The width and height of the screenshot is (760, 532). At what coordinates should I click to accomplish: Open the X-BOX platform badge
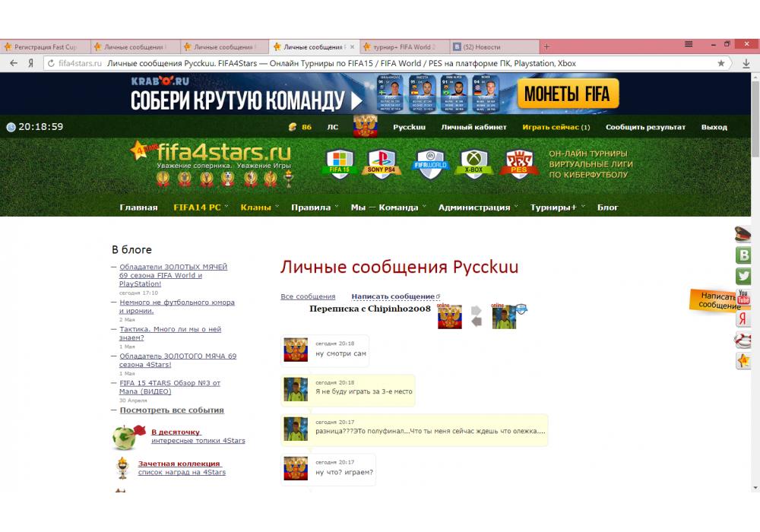(473, 163)
